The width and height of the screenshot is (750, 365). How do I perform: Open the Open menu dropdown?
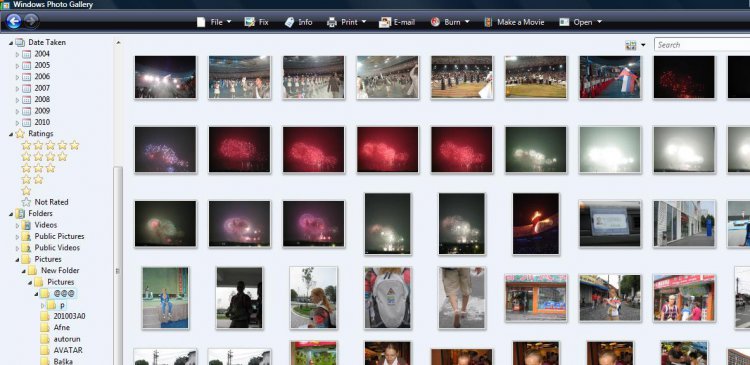[x=581, y=22]
